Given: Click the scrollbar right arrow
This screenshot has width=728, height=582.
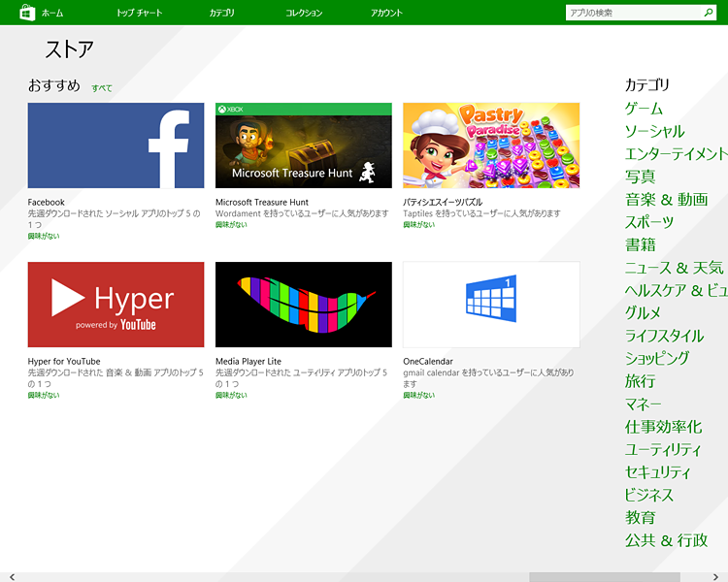Looking at the screenshot, I should pos(719,577).
